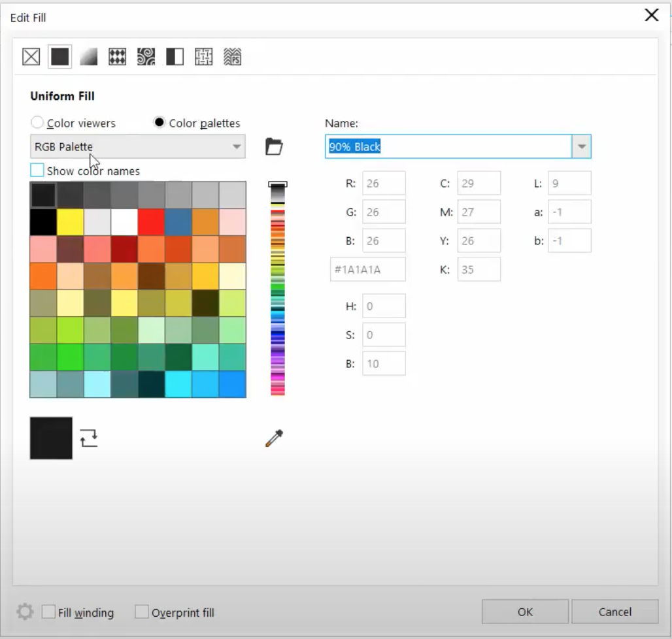Expand the RGB Palette dropdown
672x639 pixels.
pos(237,147)
